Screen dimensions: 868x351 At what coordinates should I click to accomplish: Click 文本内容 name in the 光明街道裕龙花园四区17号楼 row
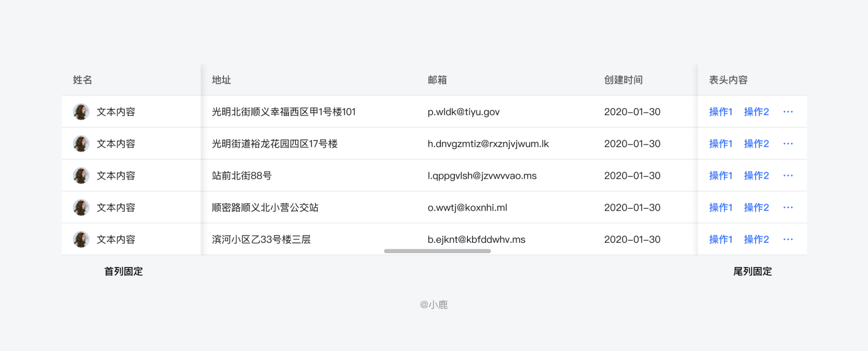[x=116, y=143]
